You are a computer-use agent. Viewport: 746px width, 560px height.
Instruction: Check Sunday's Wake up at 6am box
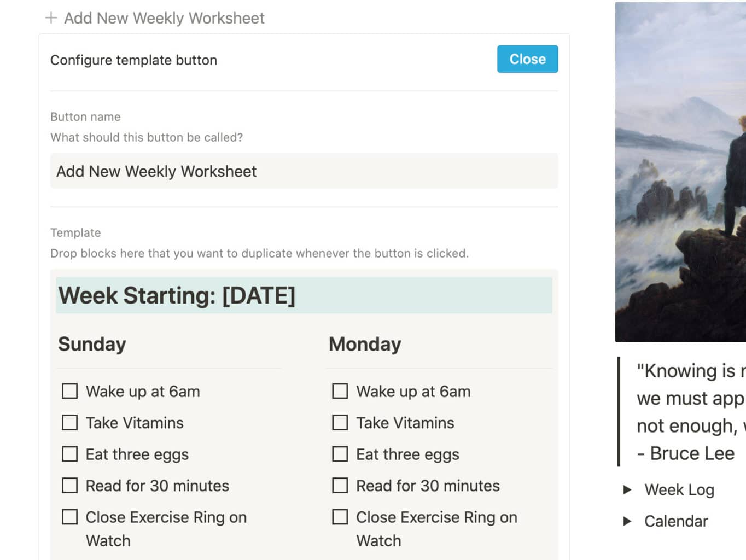click(x=69, y=391)
